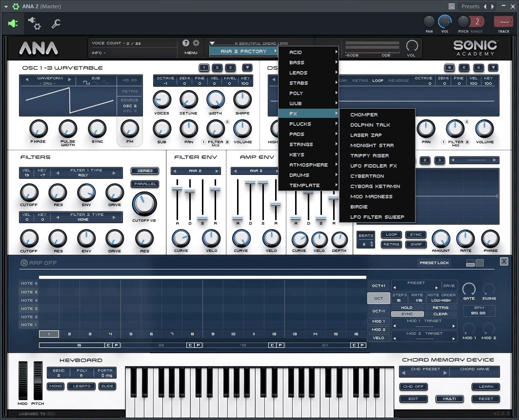This screenshot has height=420, width=519.
Task: Toggle CMD OFF button
Action: point(413,386)
